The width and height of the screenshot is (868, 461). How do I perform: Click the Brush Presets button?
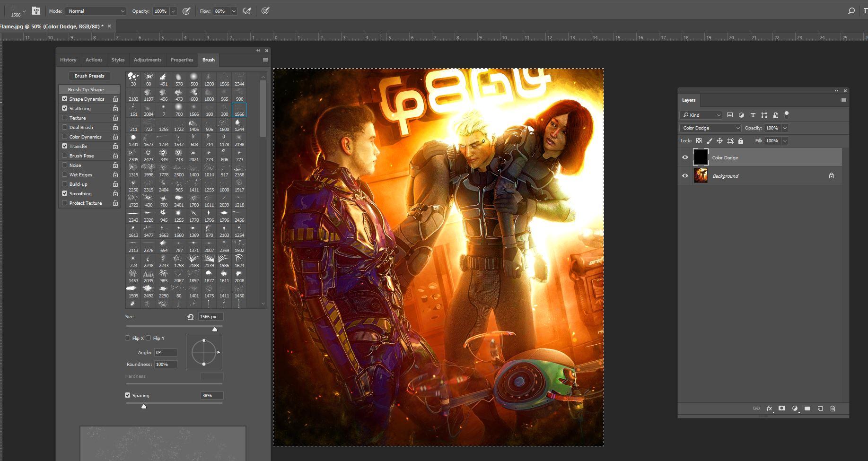89,76
